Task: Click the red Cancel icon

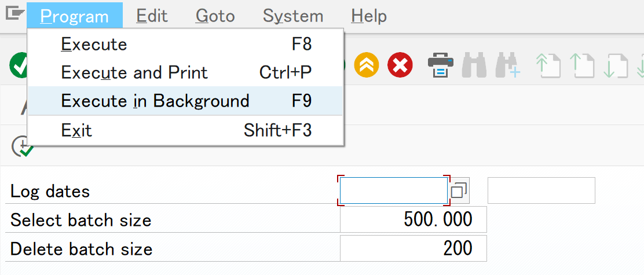Action: coord(400,65)
